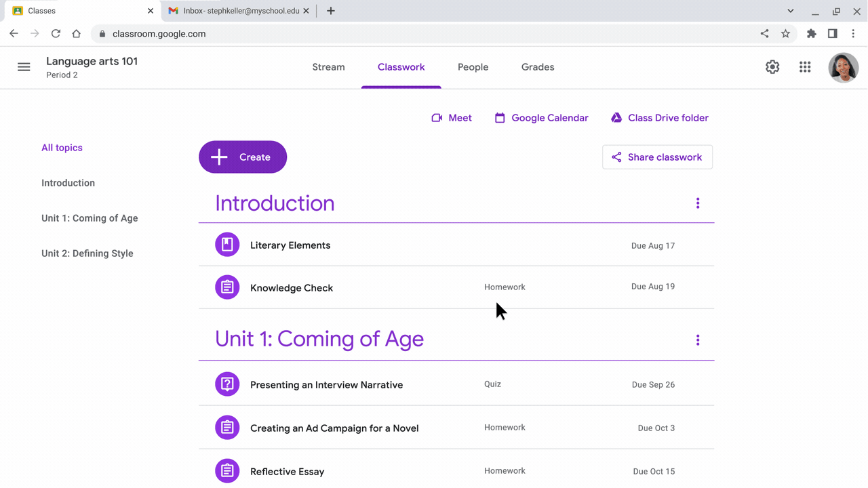Open a new browser tab
Screen dimensions: 868x488
[331, 11]
